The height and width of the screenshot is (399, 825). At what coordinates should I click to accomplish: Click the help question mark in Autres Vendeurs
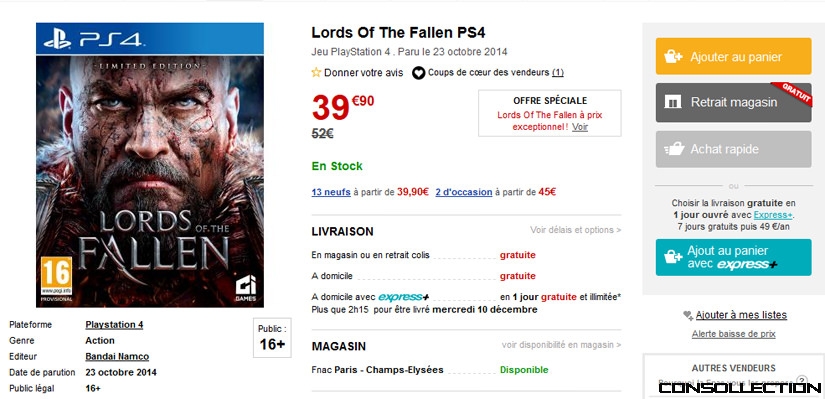pyautogui.click(x=801, y=381)
